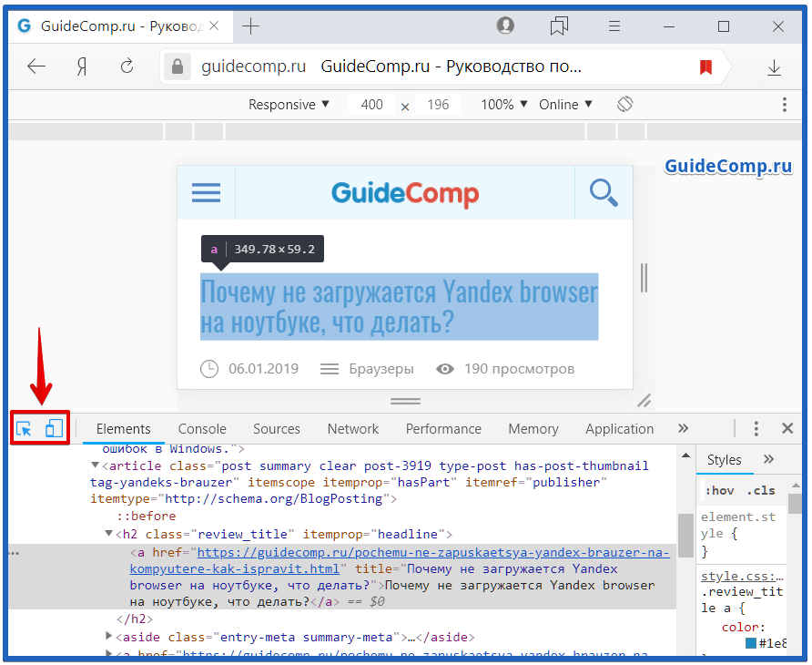
Task: Click the .review_title a selector
Action: [742, 599]
